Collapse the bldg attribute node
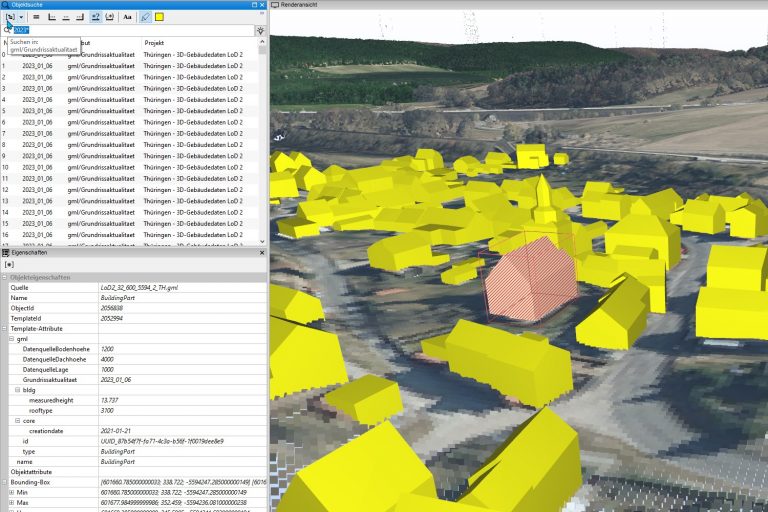The height and width of the screenshot is (512, 768). click(19, 389)
